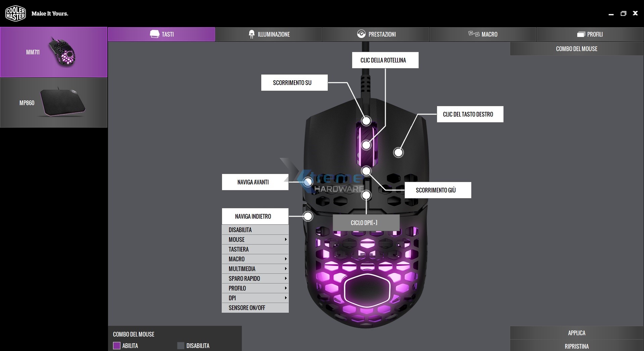Enable the Abilita checkbox
The image size is (644, 351).
click(117, 346)
